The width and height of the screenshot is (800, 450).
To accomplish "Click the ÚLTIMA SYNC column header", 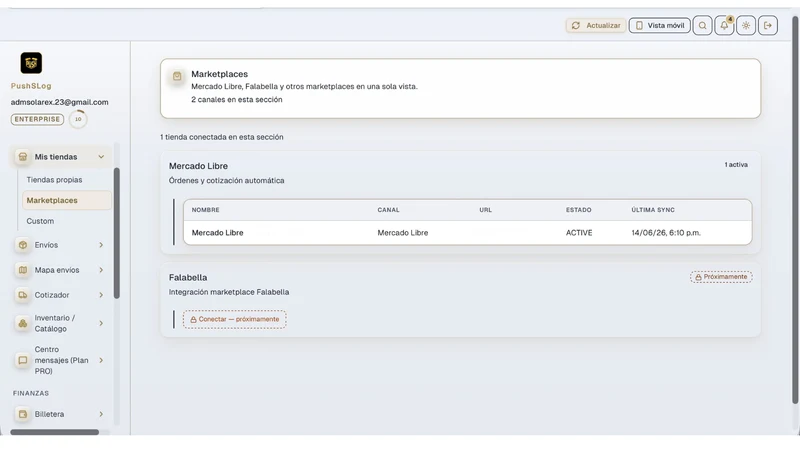I will [653, 210].
